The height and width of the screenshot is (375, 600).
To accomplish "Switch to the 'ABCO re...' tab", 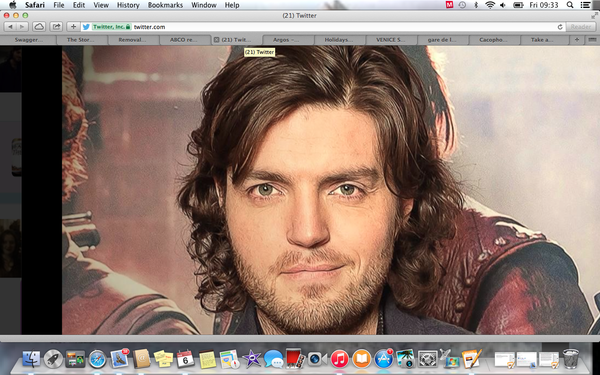I will pos(185,40).
